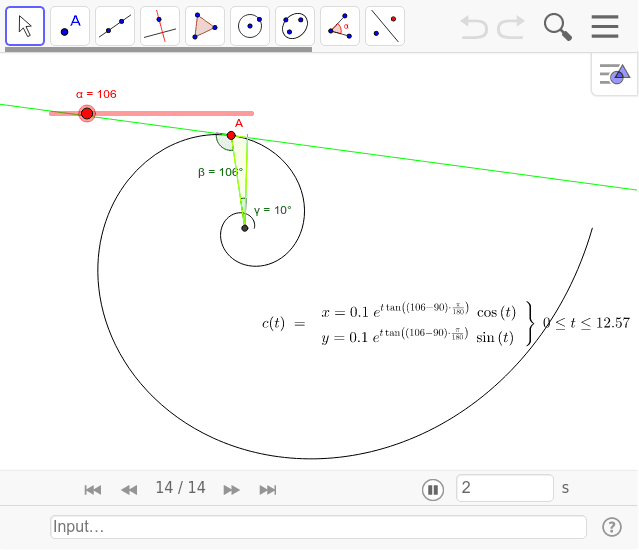The width and height of the screenshot is (639, 550).
Task: Select the Ellipse conic tool
Action: pos(295,26)
